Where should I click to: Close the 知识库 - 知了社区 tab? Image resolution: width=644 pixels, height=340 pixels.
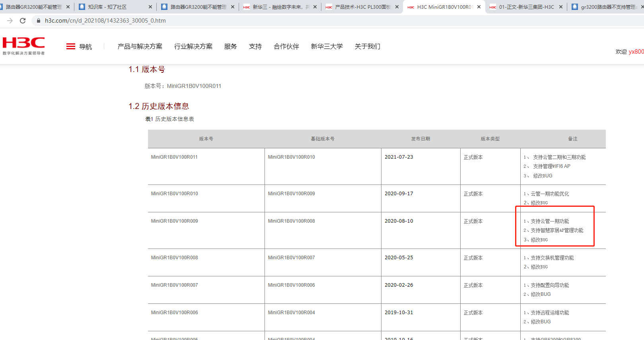click(150, 7)
